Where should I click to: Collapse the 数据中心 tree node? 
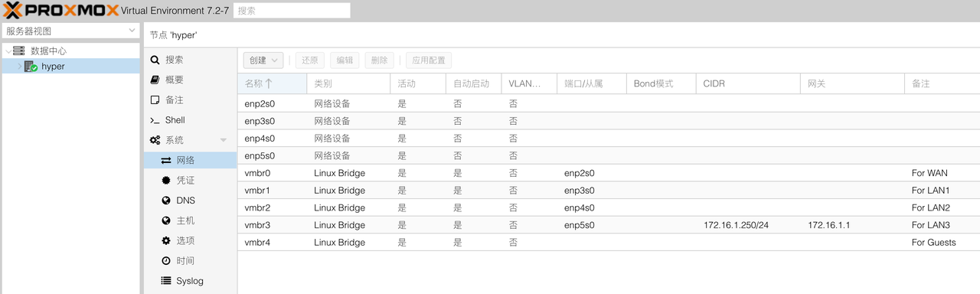pyautogui.click(x=8, y=51)
